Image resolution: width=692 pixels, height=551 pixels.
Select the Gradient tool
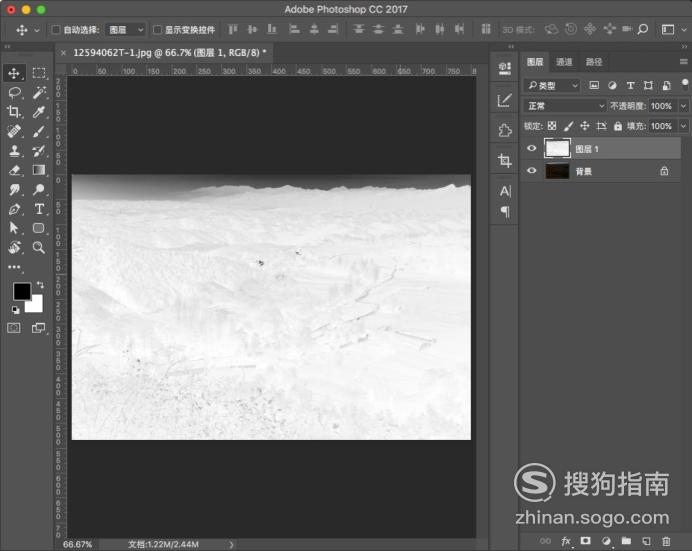pyautogui.click(x=39, y=170)
